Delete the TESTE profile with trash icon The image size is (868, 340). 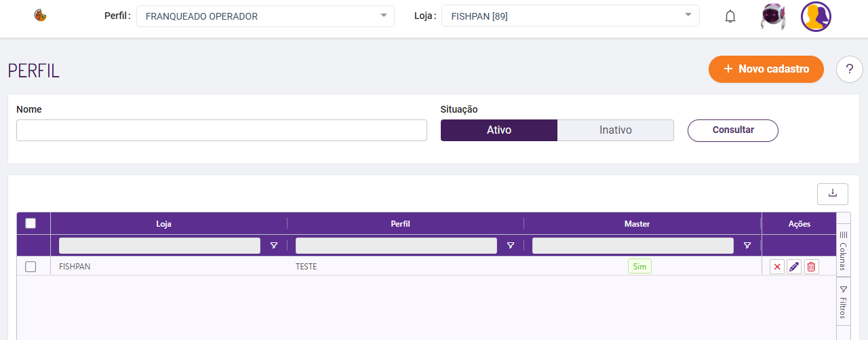[x=811, y=267]
